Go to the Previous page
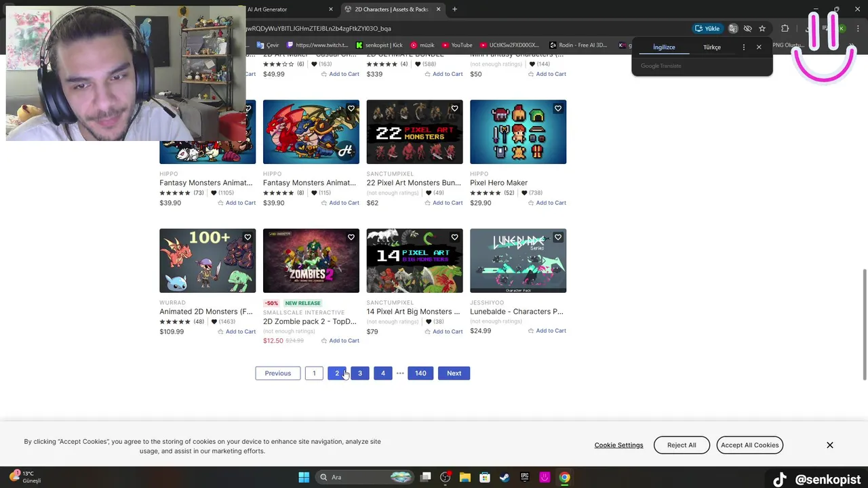Image resolution: width=868 pixels, height=488 pixels. coord(278,373)
